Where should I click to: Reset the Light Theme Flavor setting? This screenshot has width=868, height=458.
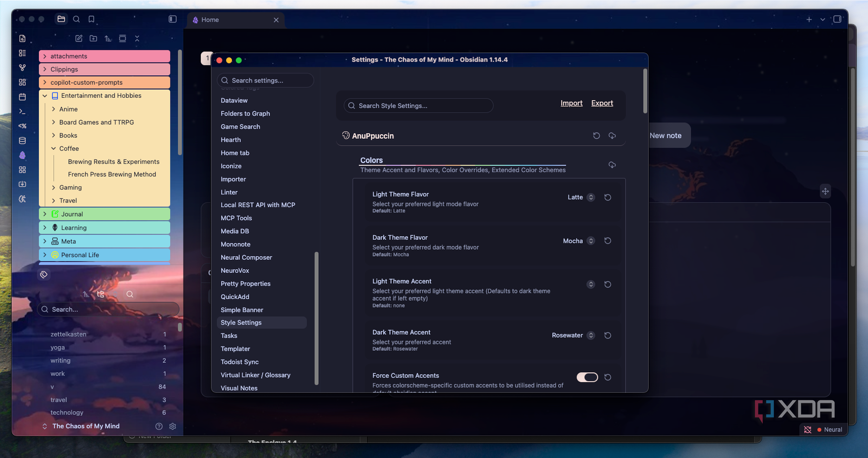[608, 197]
